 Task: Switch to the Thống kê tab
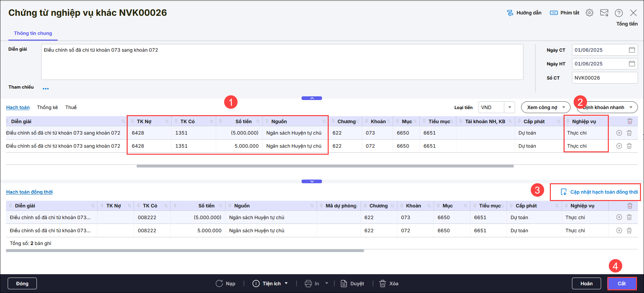point(47,107)
